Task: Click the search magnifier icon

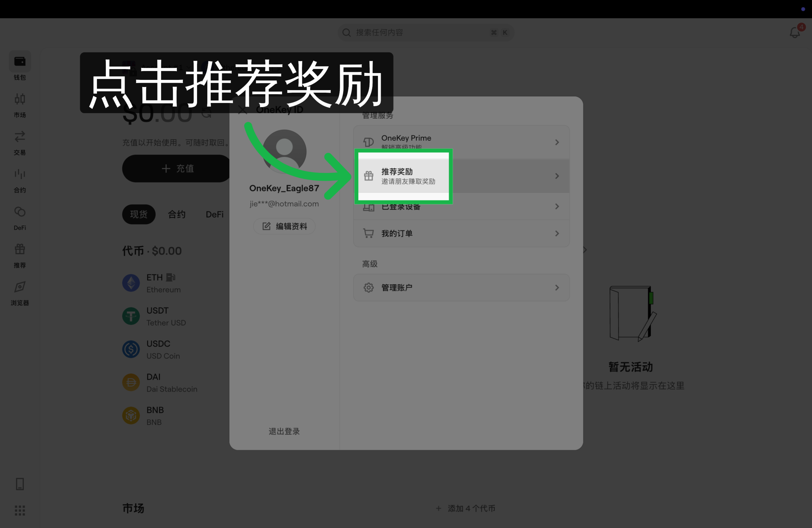Action: (346, 32)
